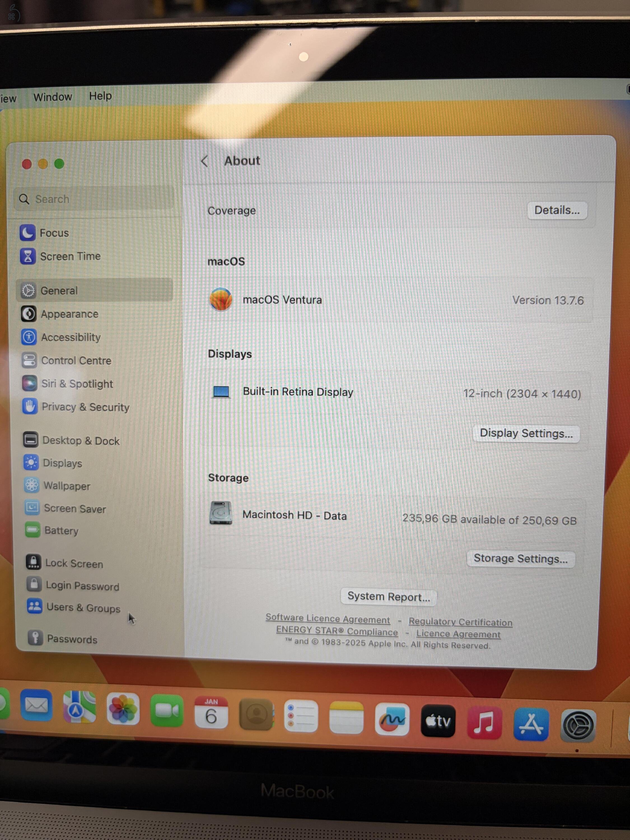Go back using the chevron beside About

(x=205, y=161)
